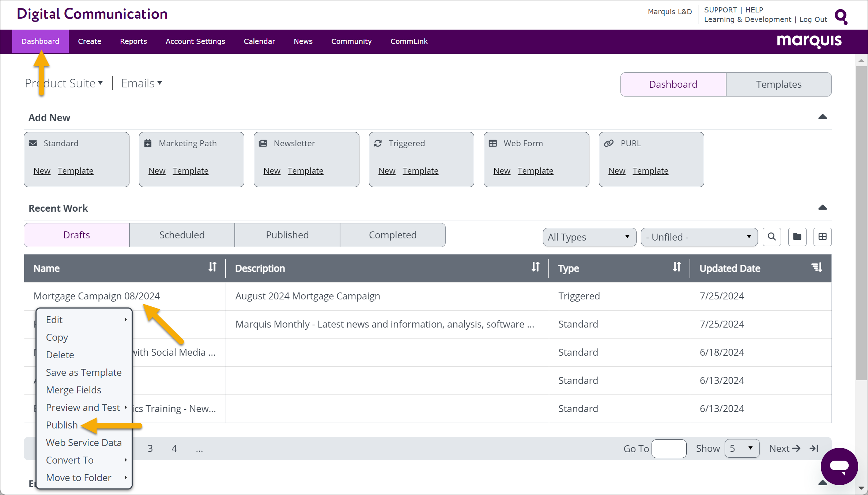
Task: Open the Emails dropdown
Action: coord(141,83)
